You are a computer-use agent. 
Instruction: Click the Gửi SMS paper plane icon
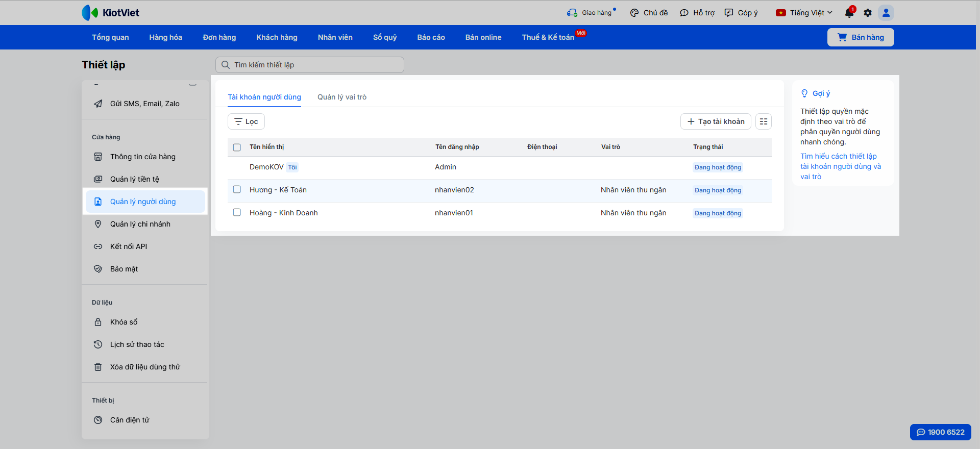[98, 104]
